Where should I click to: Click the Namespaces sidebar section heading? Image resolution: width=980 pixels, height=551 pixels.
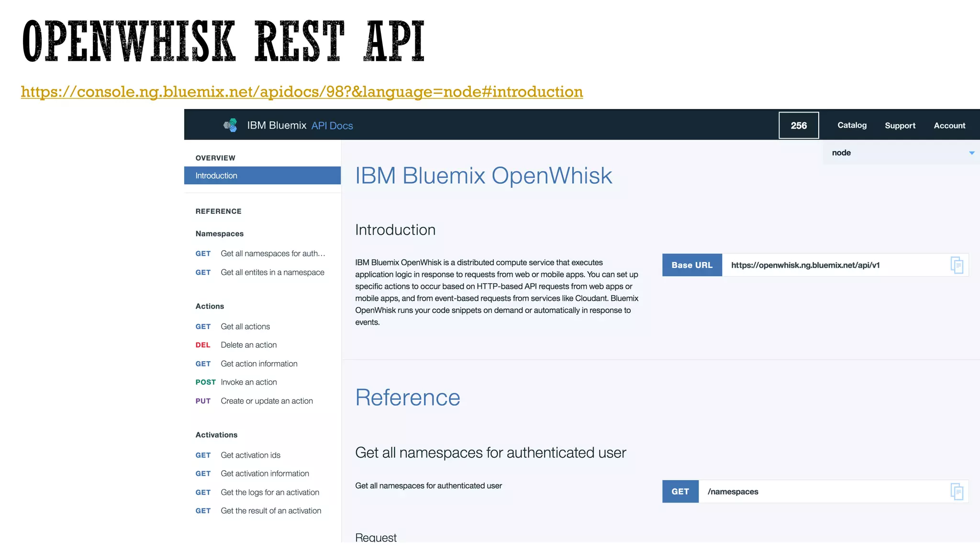(x=219, y=233)
